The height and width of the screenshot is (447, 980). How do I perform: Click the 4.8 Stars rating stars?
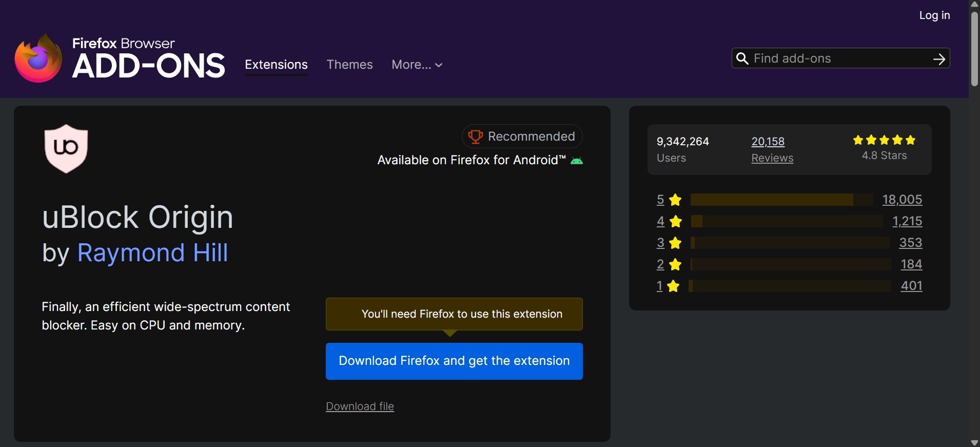[884, 140]
